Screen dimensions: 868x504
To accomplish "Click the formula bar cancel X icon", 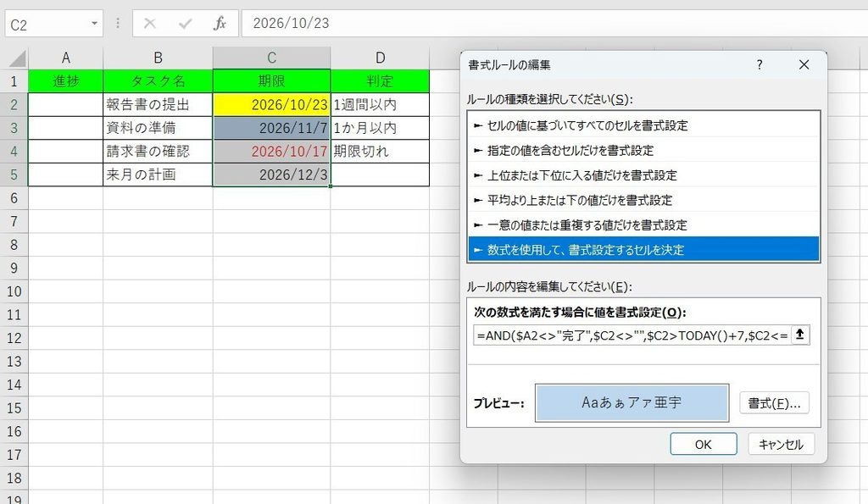I will 149,23.
